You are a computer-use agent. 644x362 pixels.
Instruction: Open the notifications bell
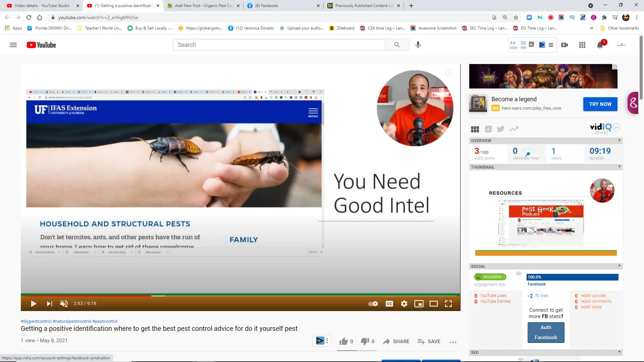(x=600, y=45)
